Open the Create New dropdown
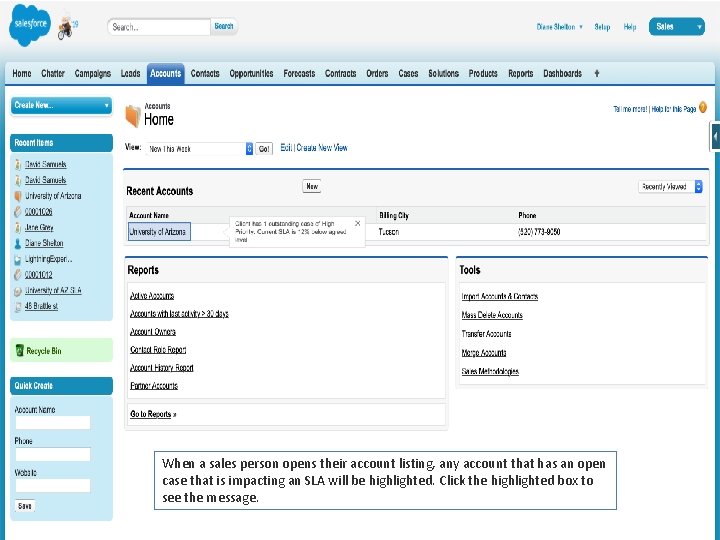Image resolution: width=720 pixels, height=540 pixels. tap(61, 105)
